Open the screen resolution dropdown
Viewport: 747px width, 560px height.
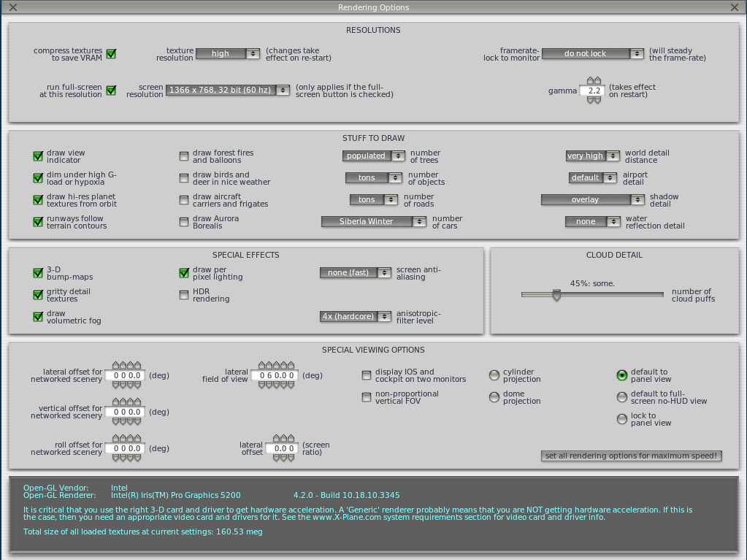tap(228, 90)
